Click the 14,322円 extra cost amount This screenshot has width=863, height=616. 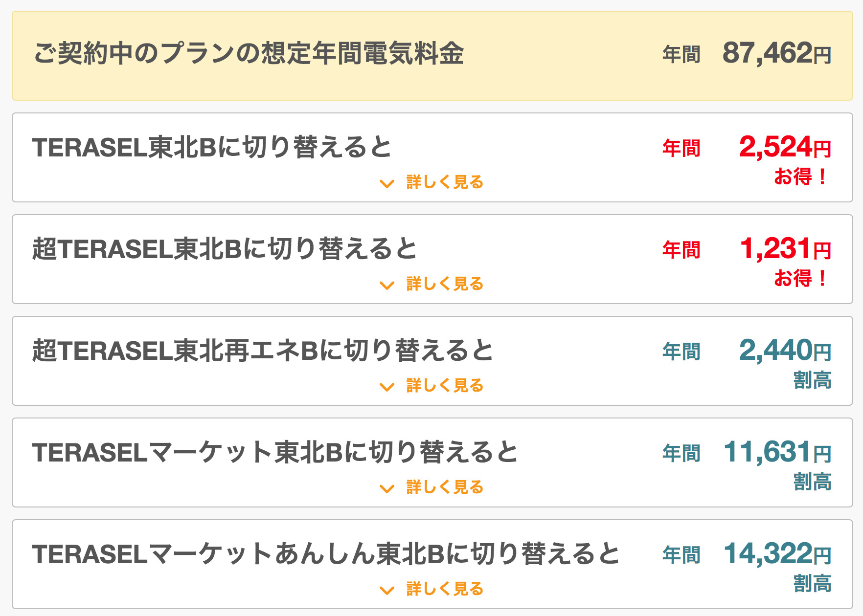777,554
